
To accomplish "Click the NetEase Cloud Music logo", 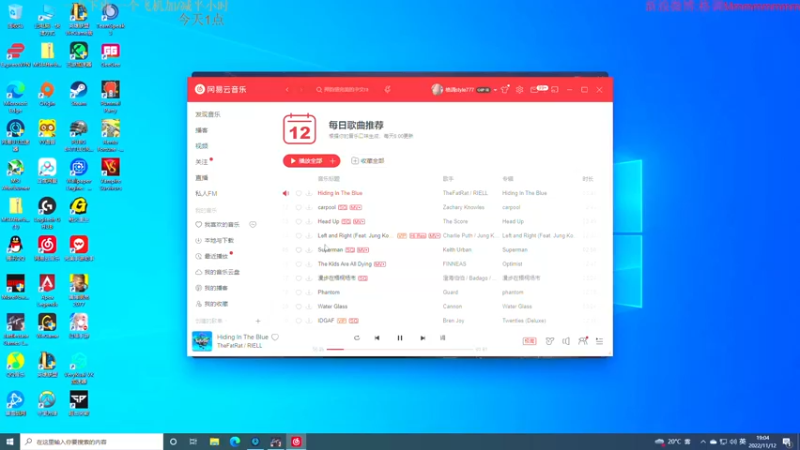I will point(220,89).
